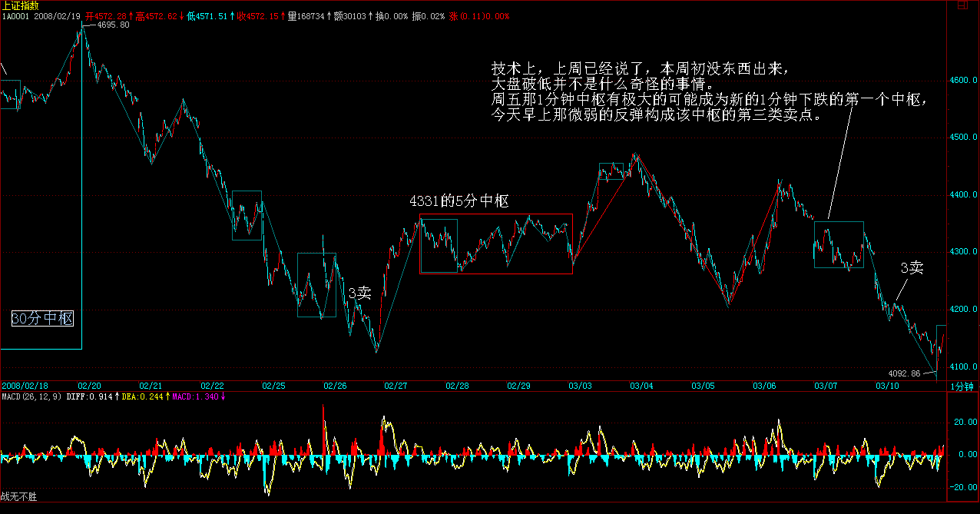Screen dimensions: 980x514
Task: Click the 4092.86 low price marker
Action: coord(906,373)
